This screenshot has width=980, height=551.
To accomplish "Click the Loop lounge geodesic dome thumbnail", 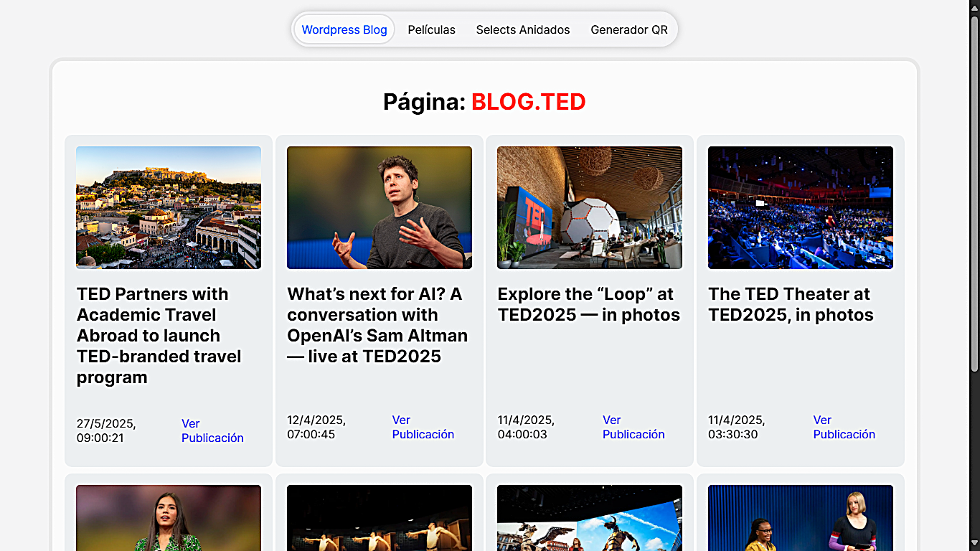I will coord(590,207).
